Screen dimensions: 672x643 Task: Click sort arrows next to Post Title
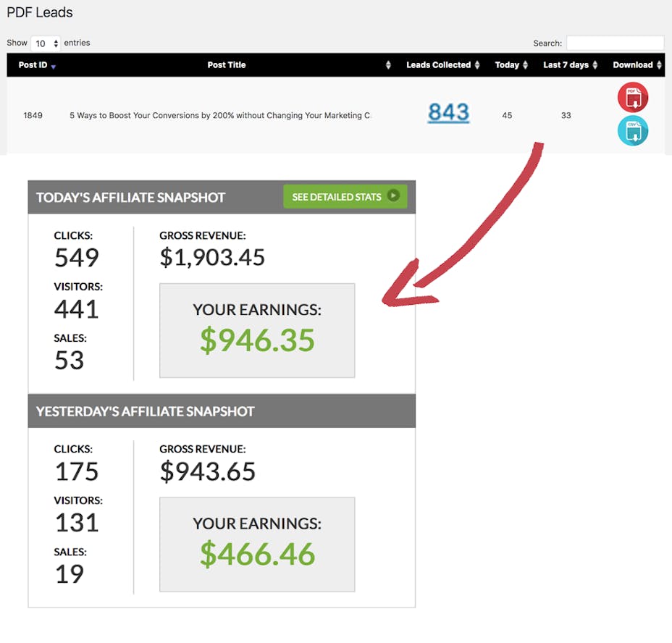(x=388, y=65)
